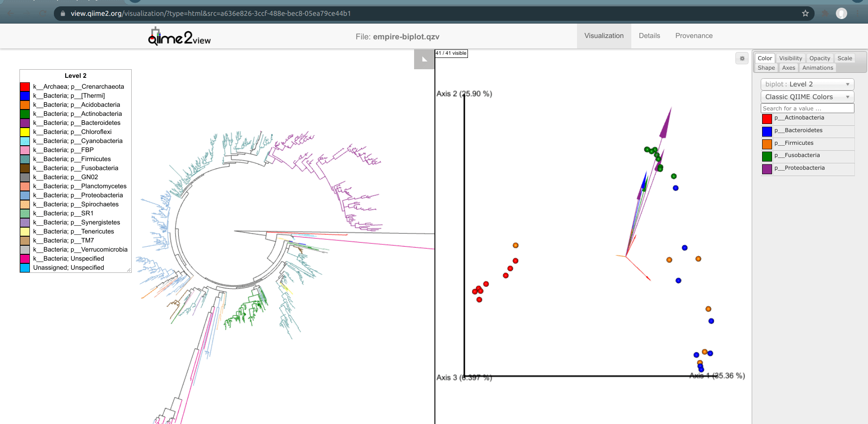Open the biplot Level 2 category dropdown
Image resolution: width=868 pixels, height=424 pixels.
click(807, 84)
